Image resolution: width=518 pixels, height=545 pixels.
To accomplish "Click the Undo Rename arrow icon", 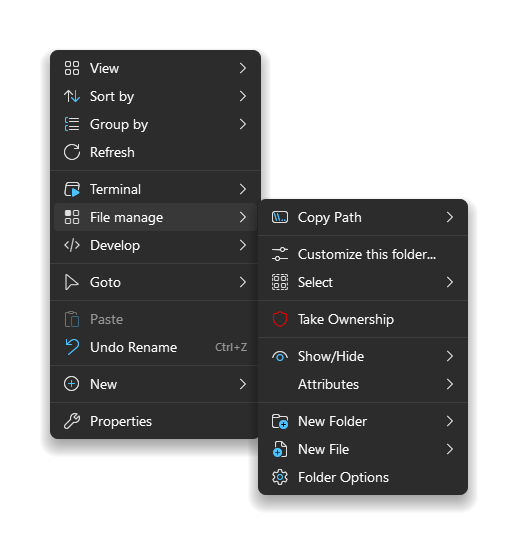I will pos(72,347).
